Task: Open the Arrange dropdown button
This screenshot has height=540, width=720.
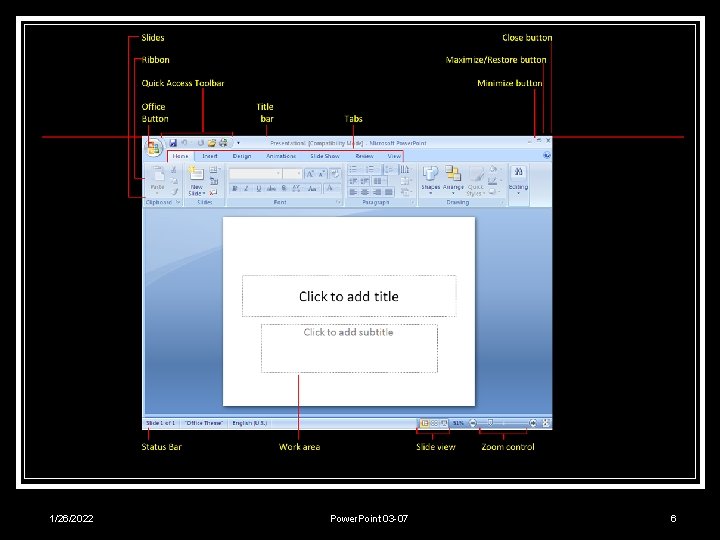Action: click(453, 180)
